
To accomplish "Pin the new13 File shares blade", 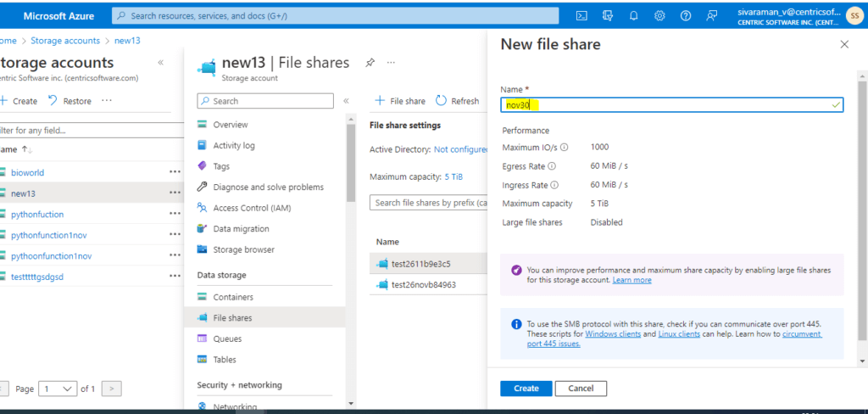I will click(x=370, y=63).
